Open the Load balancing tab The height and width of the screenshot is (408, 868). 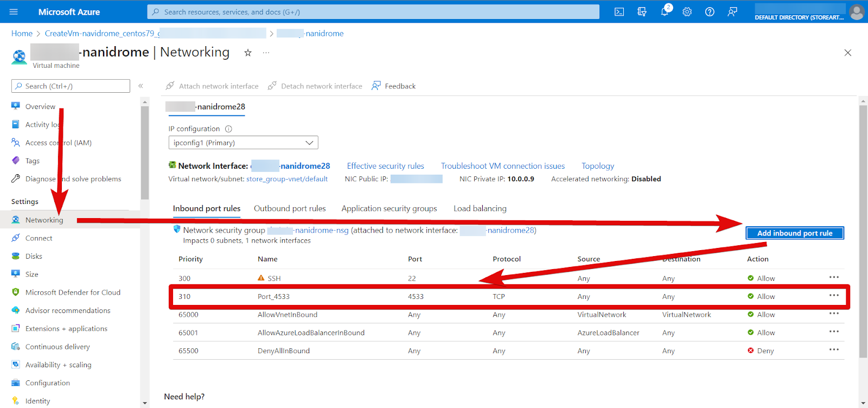(x=480, y=208)
